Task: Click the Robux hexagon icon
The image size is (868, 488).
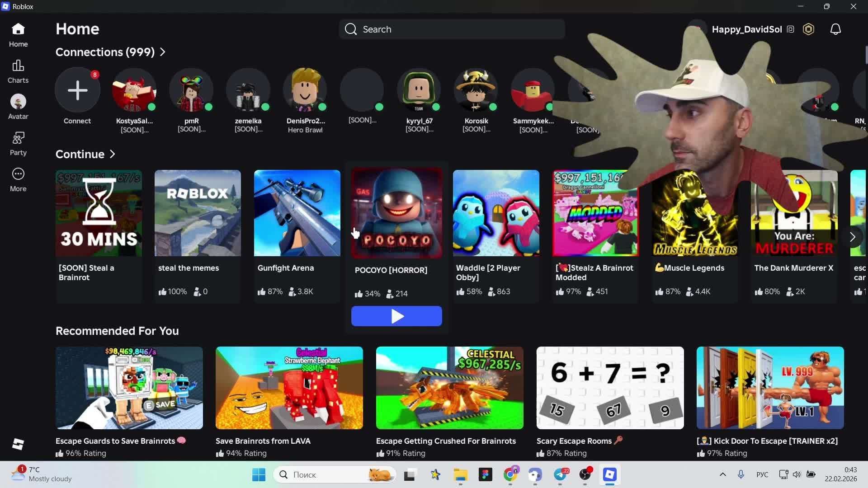Action: [x=808, y=29]
